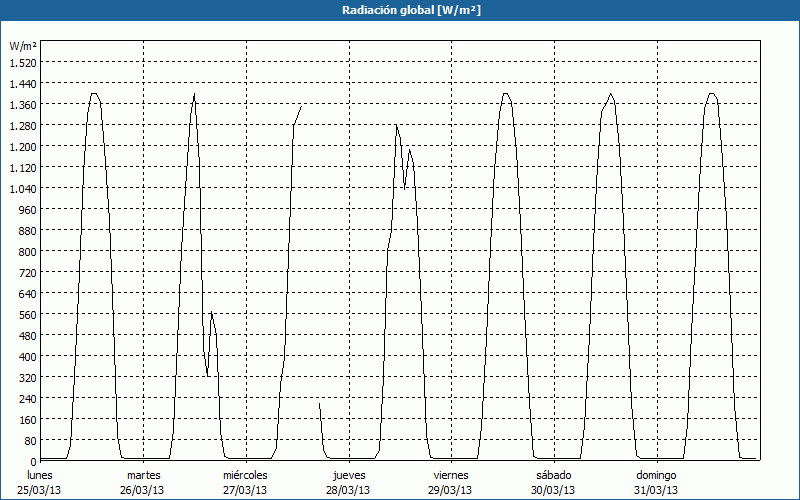The height and width of the screenshot is (500, 800).
Task: Click the 80 y-axis value
Action: coord(32,441)
